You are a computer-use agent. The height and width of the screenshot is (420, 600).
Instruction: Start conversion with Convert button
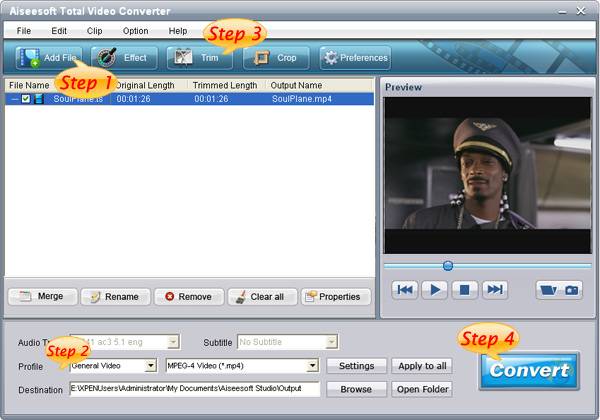[529, 371]
